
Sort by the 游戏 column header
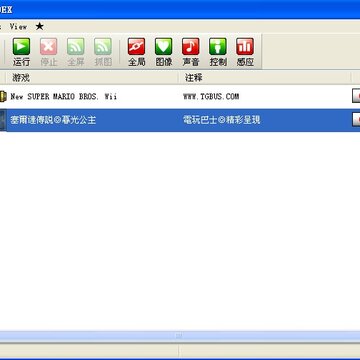pos(92,78)
